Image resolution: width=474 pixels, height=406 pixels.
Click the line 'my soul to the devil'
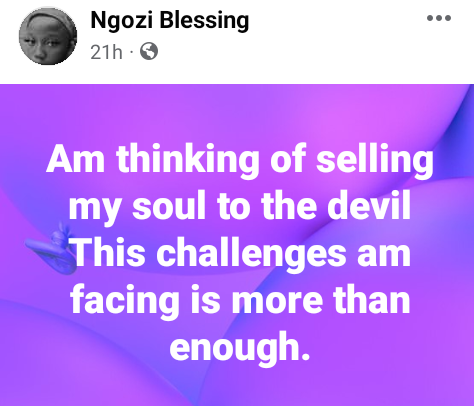click(x=240, y=205)
